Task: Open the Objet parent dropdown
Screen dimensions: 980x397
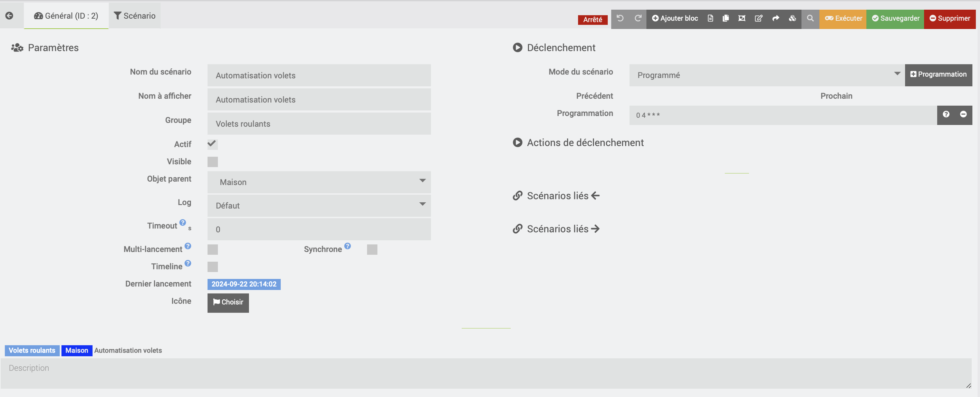Action: (x=319, y=182)
